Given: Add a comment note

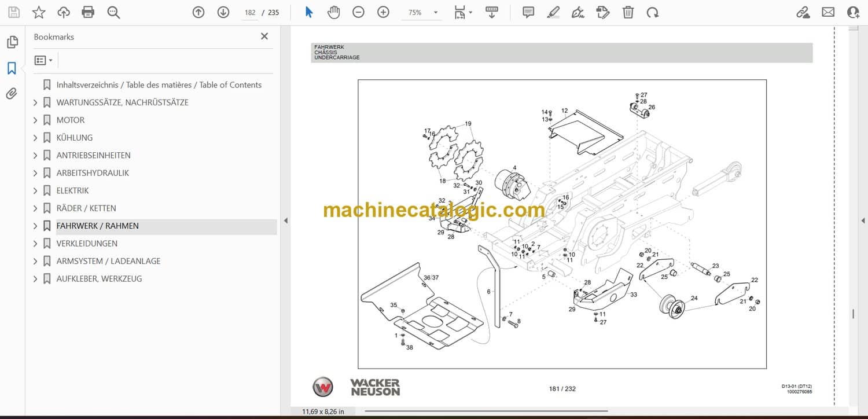Looking at the screenshot, I should tap(528, 12).
